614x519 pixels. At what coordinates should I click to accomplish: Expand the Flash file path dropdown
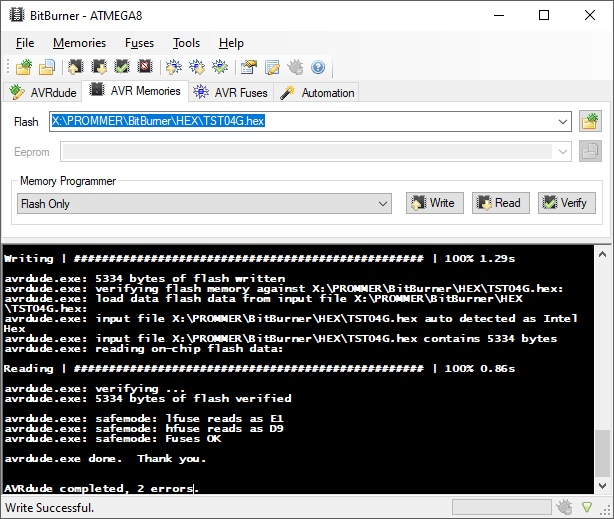[563, 121]
